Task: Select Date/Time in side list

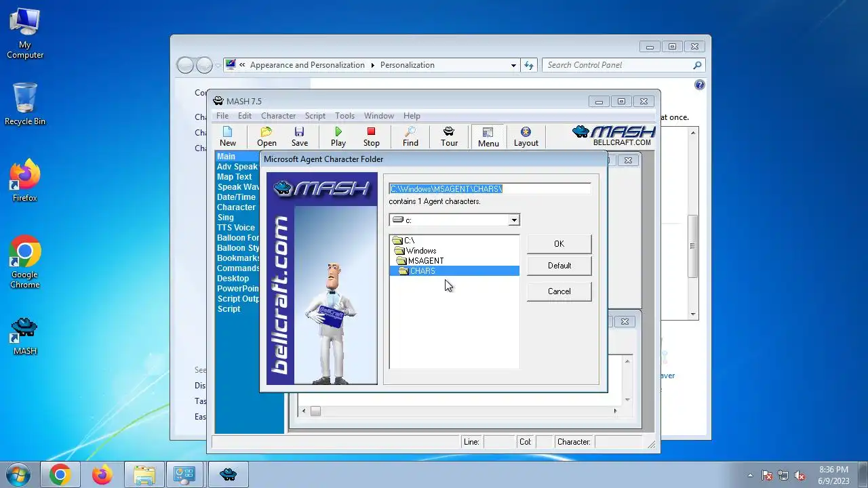Action: (236, 197)
